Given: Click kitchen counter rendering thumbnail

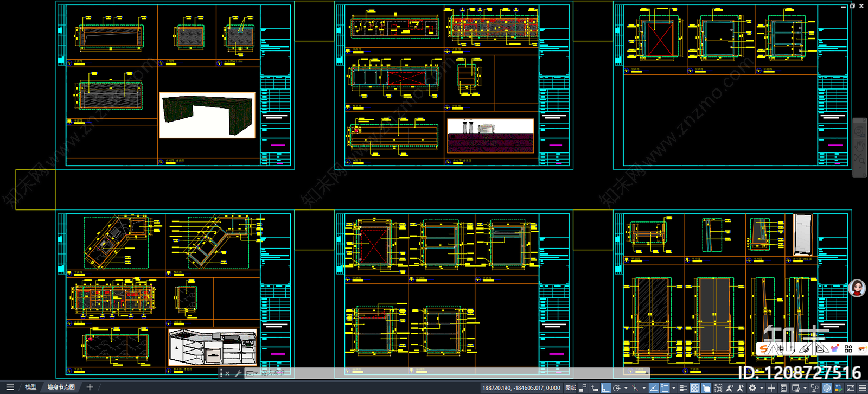Looking at the screenshot, I should 213,347.
